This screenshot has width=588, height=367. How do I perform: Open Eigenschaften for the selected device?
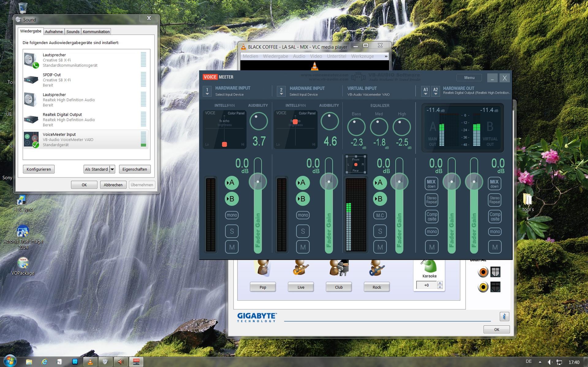pyautogui.click(x=135, y=169)
